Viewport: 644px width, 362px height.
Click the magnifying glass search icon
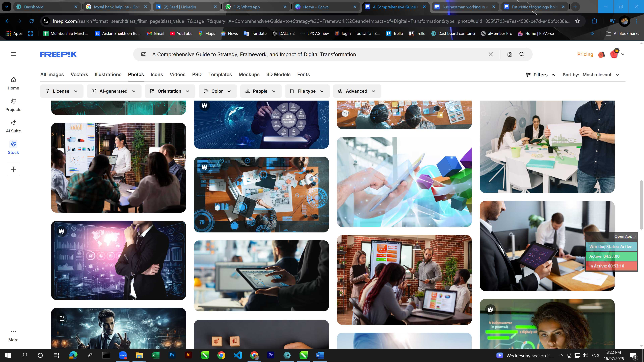[x=522, y=54]
